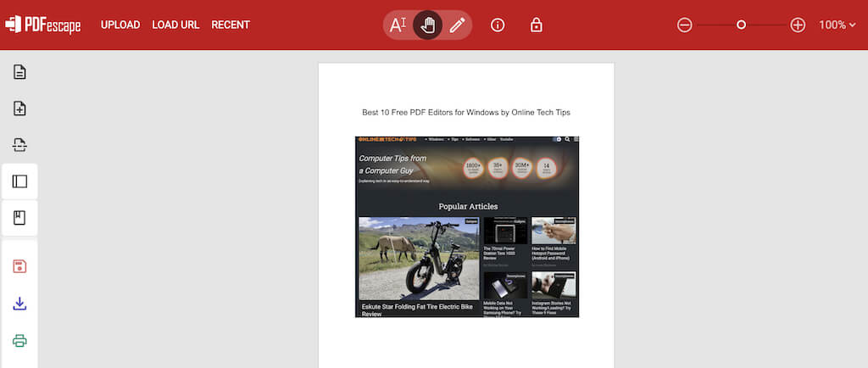This screenshot has height=368, width=868.
Task: Open the RECENT files menu item
Action: tap(231, 25)
